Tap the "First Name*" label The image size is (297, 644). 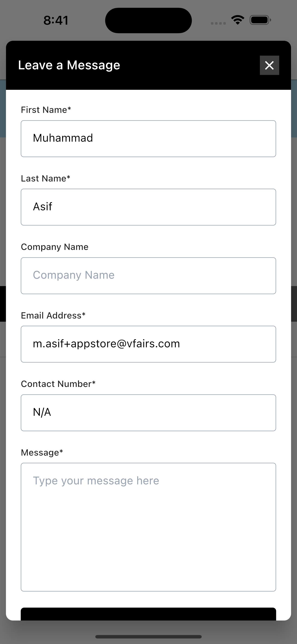(x=46, y=110)
